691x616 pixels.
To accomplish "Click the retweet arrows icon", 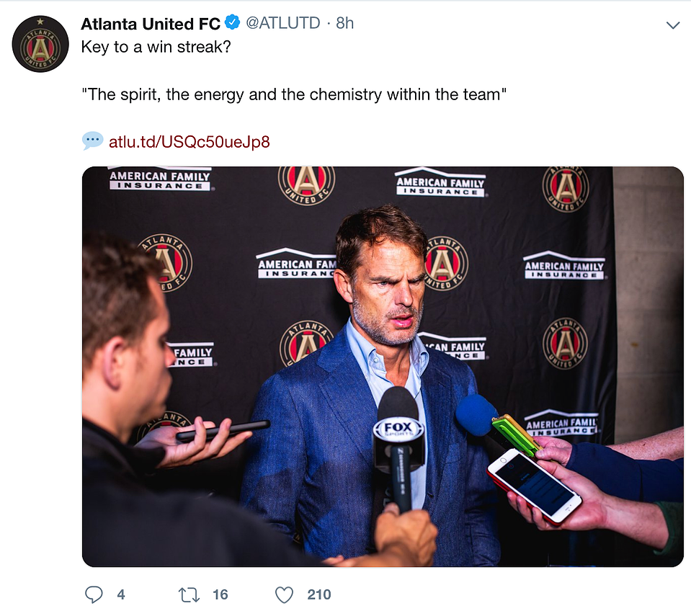I will (x=189, y=595).
